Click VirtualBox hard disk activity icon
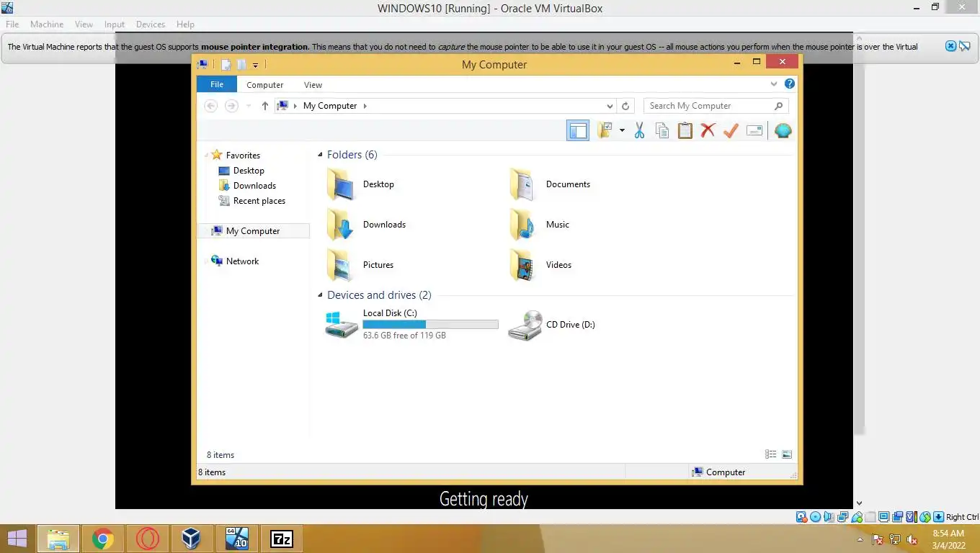Screen dimensions: 980x553 pyautogui.click(x=801, y=517)
